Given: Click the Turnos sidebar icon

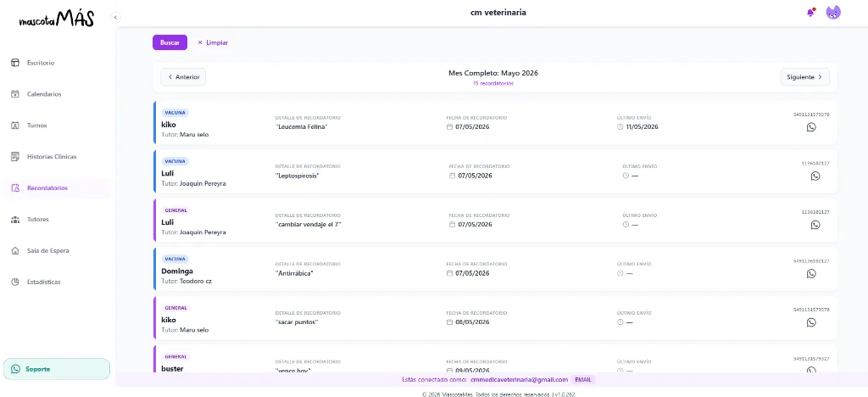Looking at the screenshot, I should click(15, 126).
